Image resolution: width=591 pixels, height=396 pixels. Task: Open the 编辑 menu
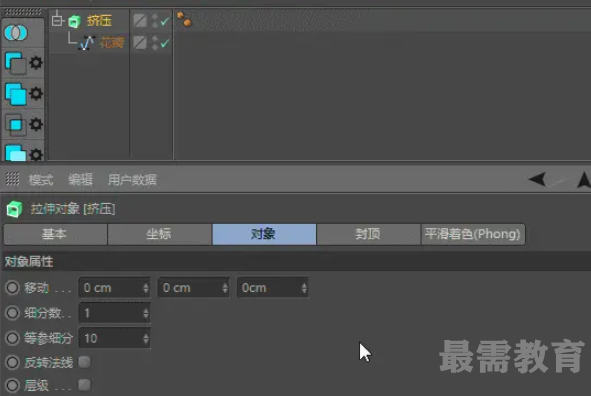click(80, 180)
